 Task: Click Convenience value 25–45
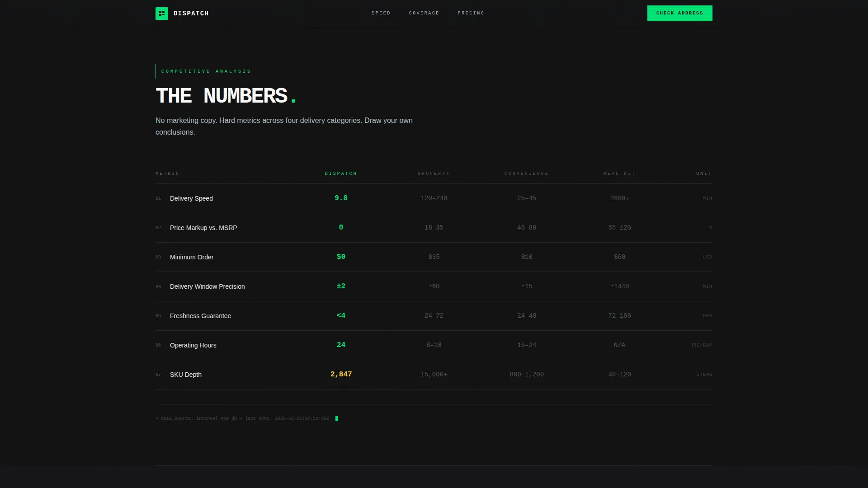[527, 198]
